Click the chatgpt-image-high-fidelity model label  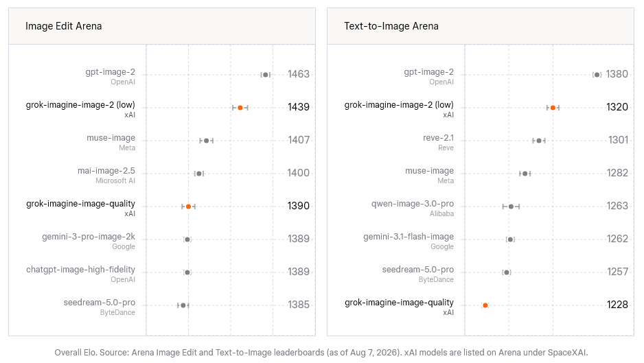[x=80, y=270]
